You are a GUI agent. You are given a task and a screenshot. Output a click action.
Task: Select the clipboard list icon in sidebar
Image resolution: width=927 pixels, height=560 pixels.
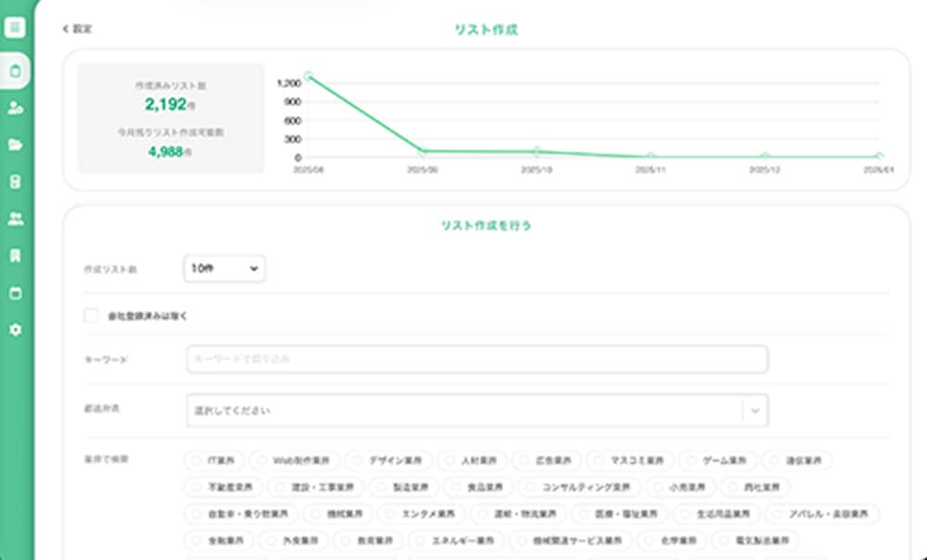pos(15,70)
